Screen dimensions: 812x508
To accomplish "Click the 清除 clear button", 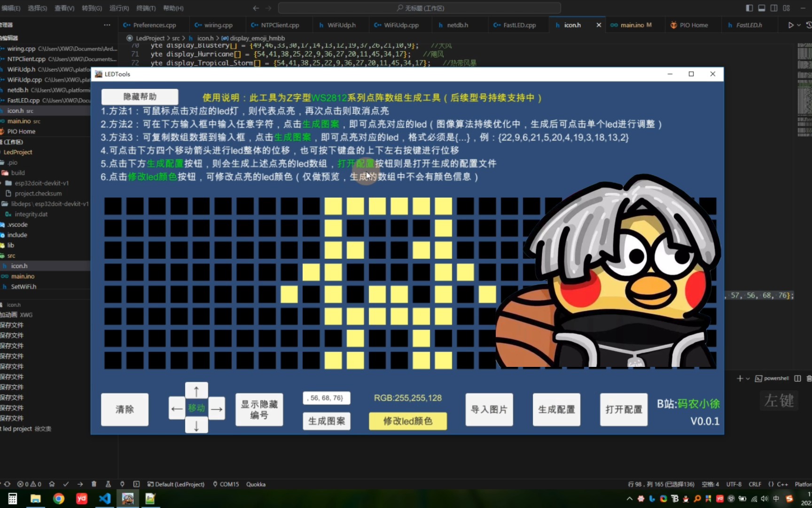I will coord(125,409).
